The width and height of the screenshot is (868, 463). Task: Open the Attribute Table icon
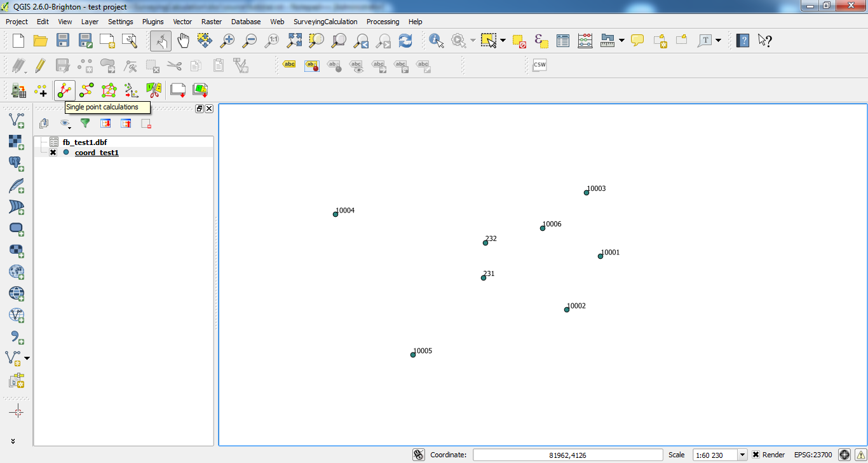pos(563,41)
